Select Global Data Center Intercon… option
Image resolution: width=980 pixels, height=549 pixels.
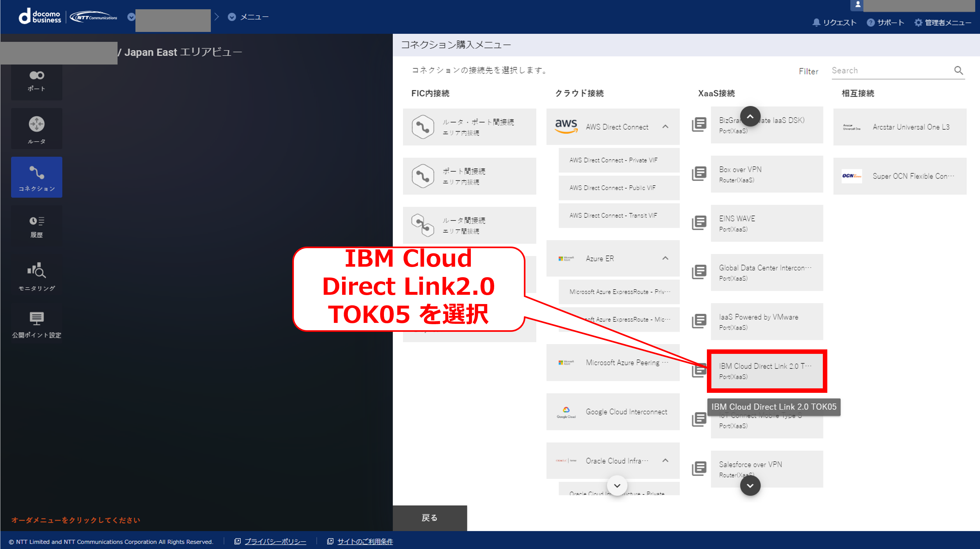(x=767, y=272)
